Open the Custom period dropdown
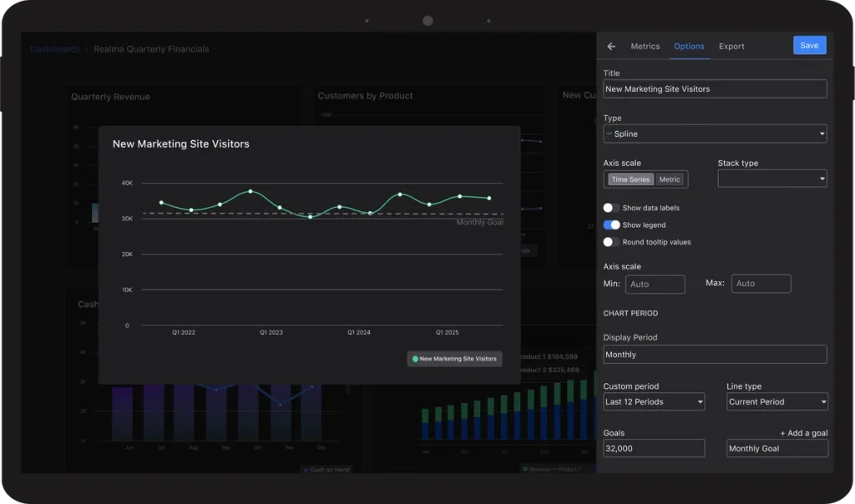The image size is (855, 504). (654, 401)
